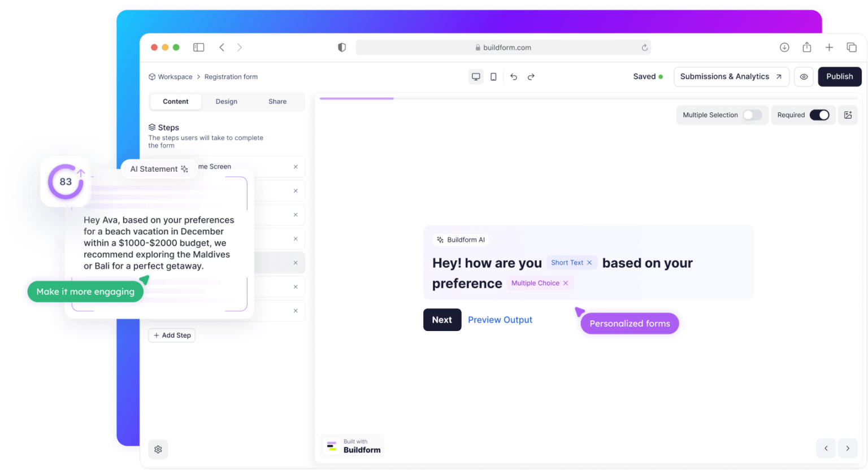Open form preview with the eye icon
Screen dimensions: 868x470
[x=804, y=76]
